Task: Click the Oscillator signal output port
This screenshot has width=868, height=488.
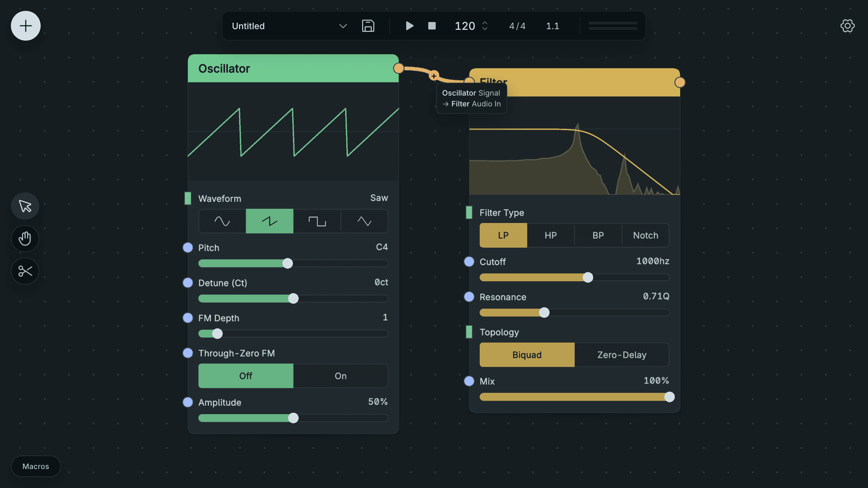Action: [x=399, y=68]
